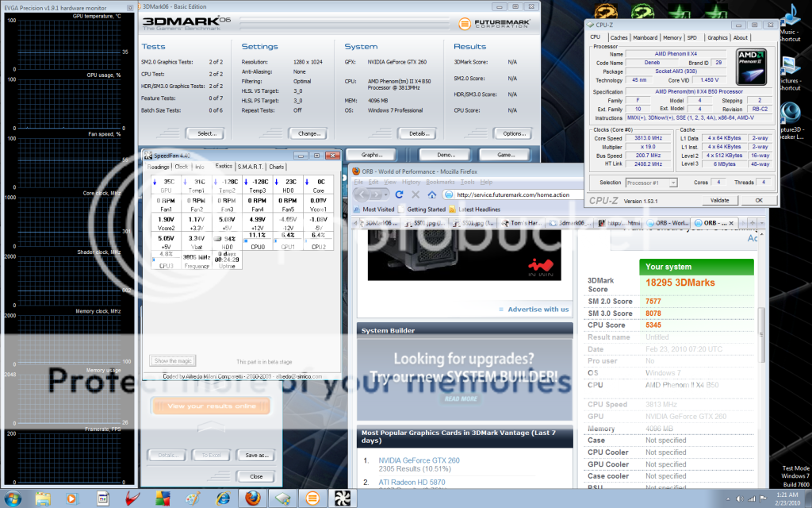Image resolution: width=812 pixels, height=508 pixels.
Task: Click OK in the CPU-Z window
Action: (759, 201)
